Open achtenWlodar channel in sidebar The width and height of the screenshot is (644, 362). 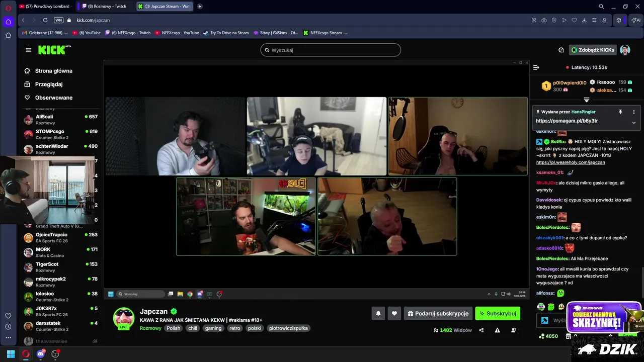pyautogui.click(x=60, y=149)
